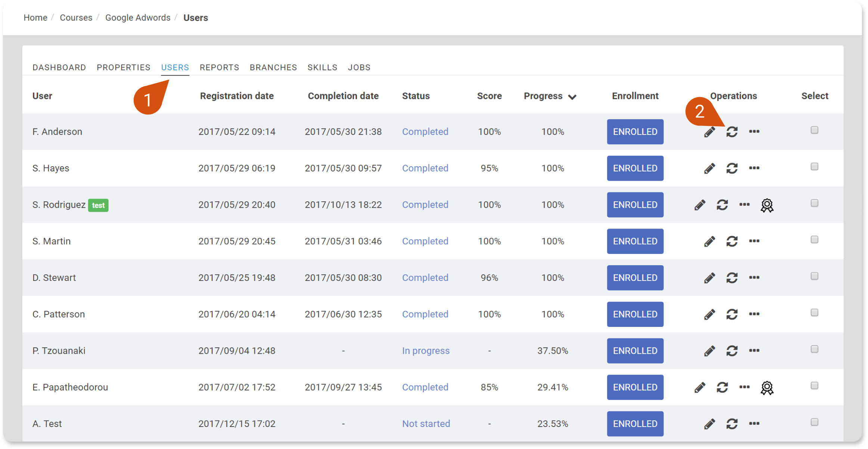Click the pencil icon for C. Patterson
The height and width of the screenshot is (449, 868).
tap(710, 315)
